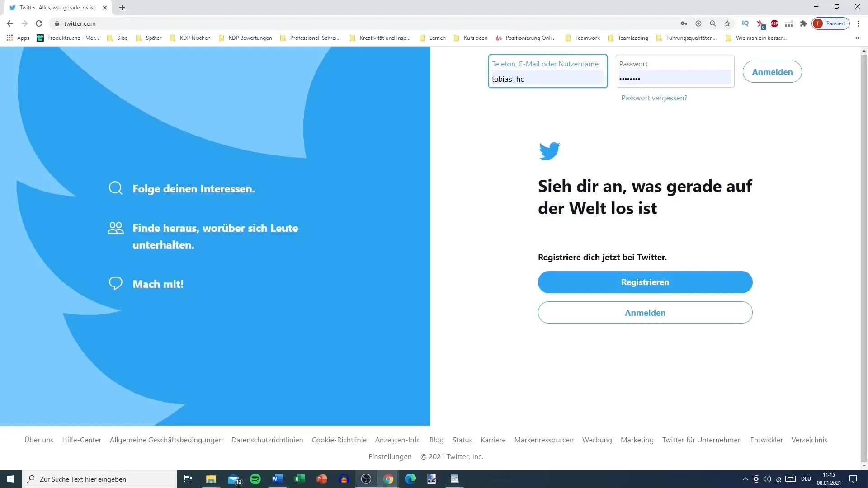The width and height of the screenshot is (868, 488).
Task: Click the Anmelden login button
Action: coord(772,72)
